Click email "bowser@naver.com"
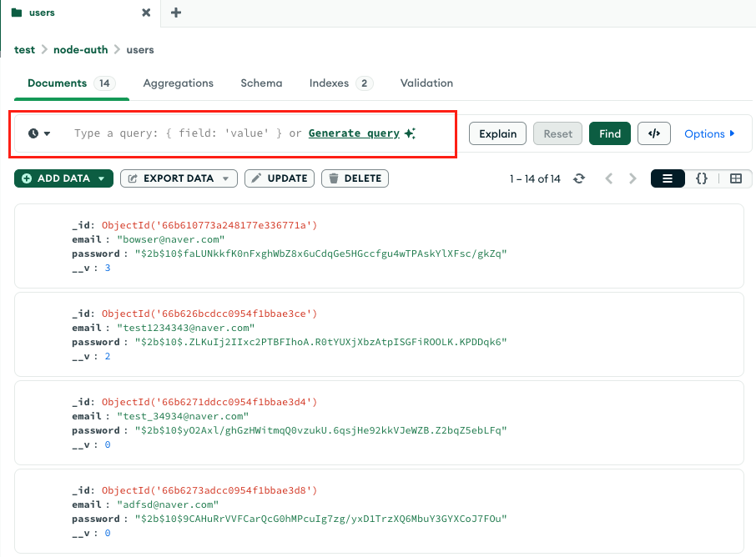The image size is (756, 557). pos(171,239)
